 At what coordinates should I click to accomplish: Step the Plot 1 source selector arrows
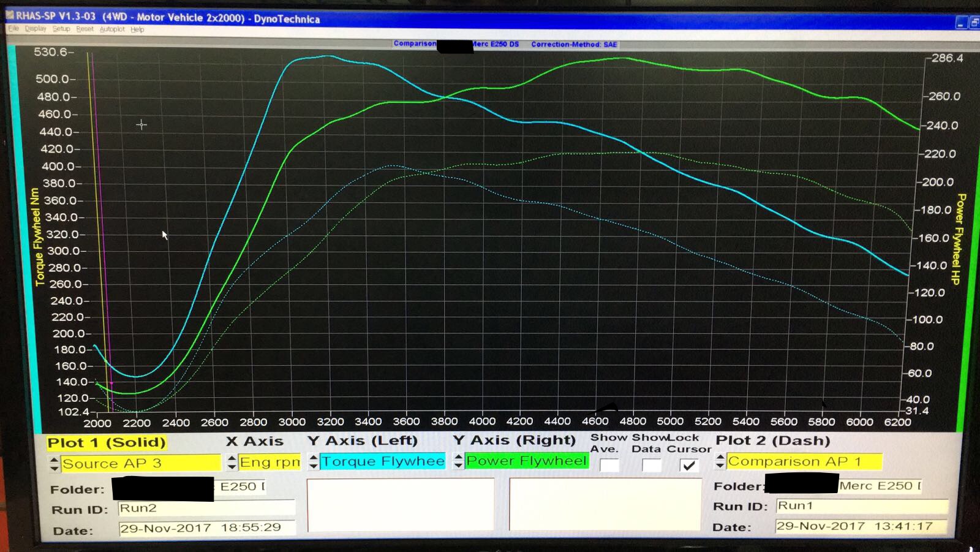(55, 464)
